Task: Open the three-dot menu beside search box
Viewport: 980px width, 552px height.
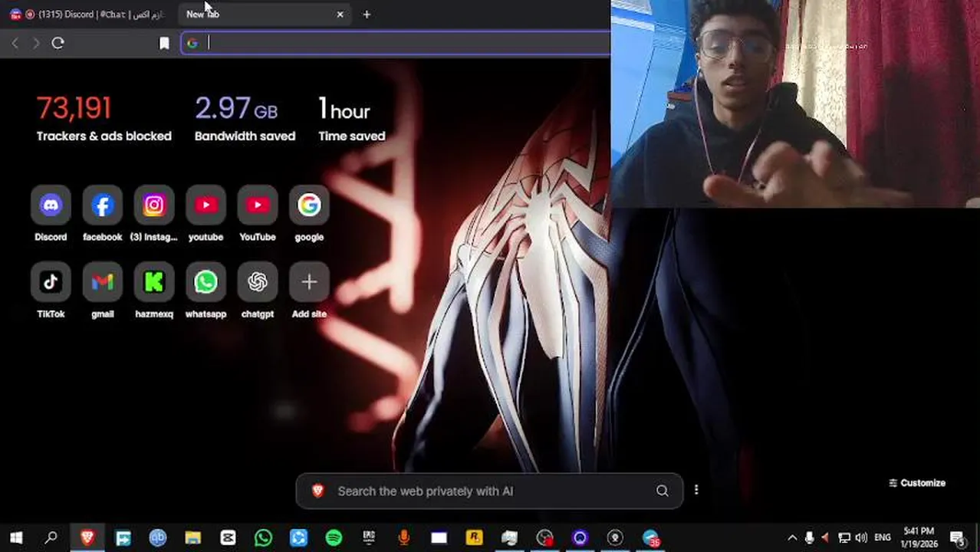Action: point(696,490)
